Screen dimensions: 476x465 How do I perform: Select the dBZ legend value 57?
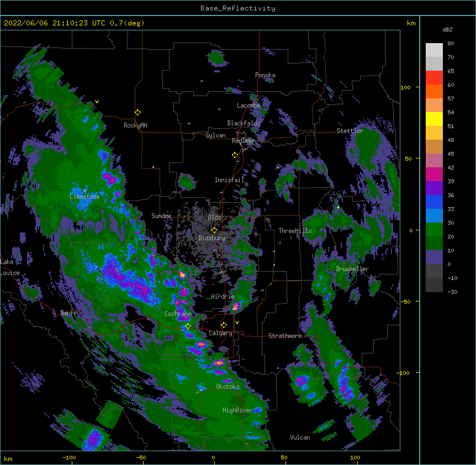click(x=451, y=99)
